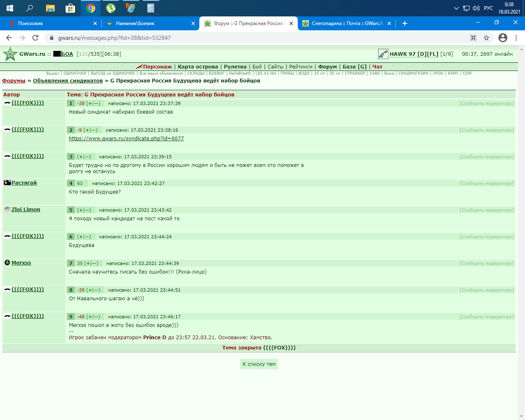Reload the current page
Image resolution: width=525 pixels, height=420 pixels.
(35, 38)
